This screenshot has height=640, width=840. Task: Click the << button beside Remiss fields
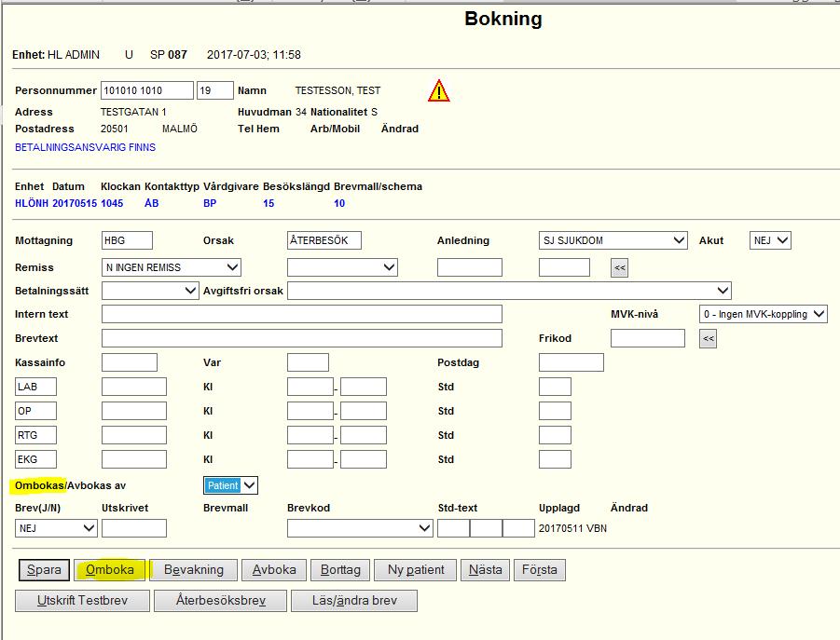click(619, 267)
